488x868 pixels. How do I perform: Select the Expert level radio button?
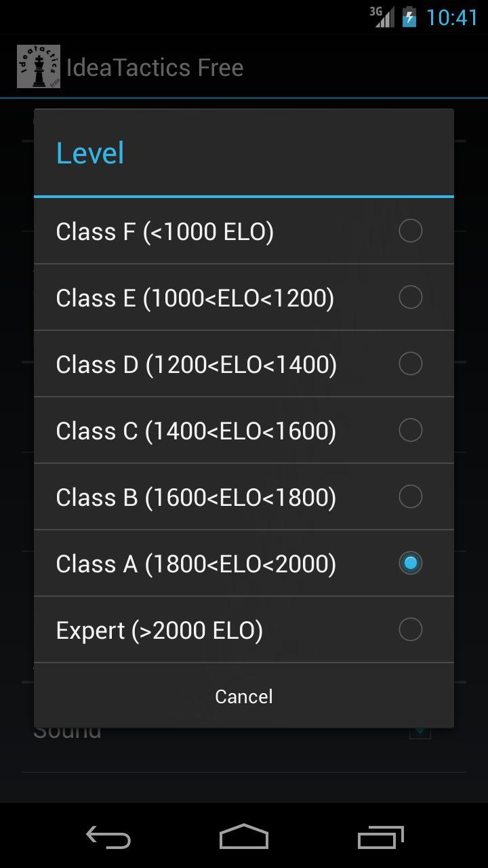point(410,629)
